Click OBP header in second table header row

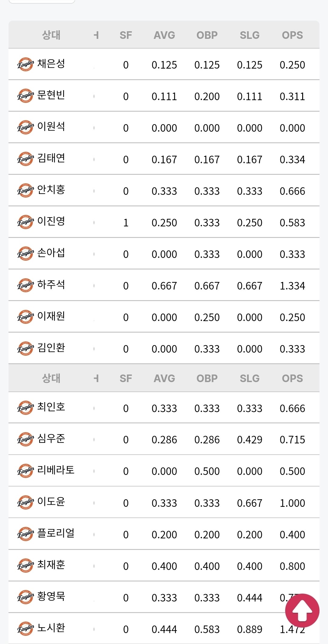pyautogui.click(x=207, y=378)
